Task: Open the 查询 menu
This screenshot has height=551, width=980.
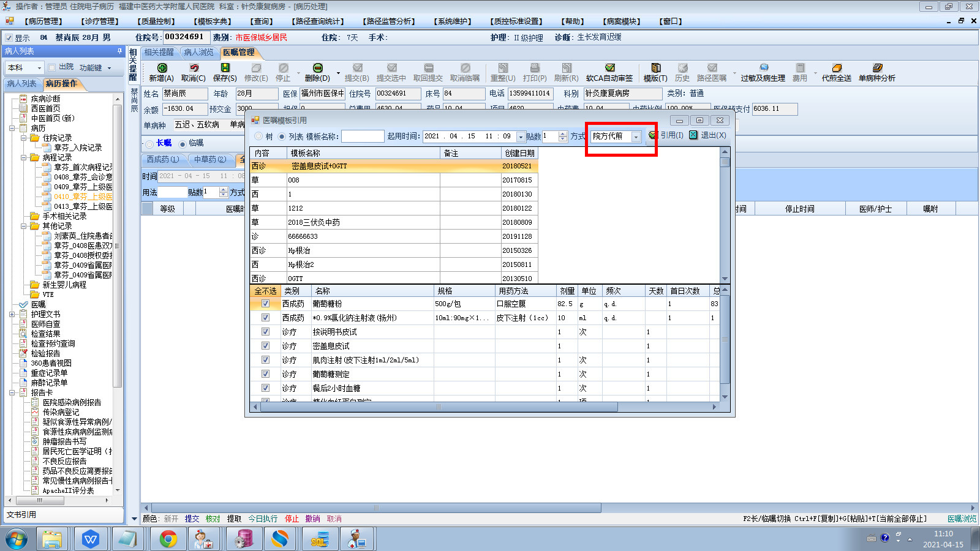Action: pos(261,21)
